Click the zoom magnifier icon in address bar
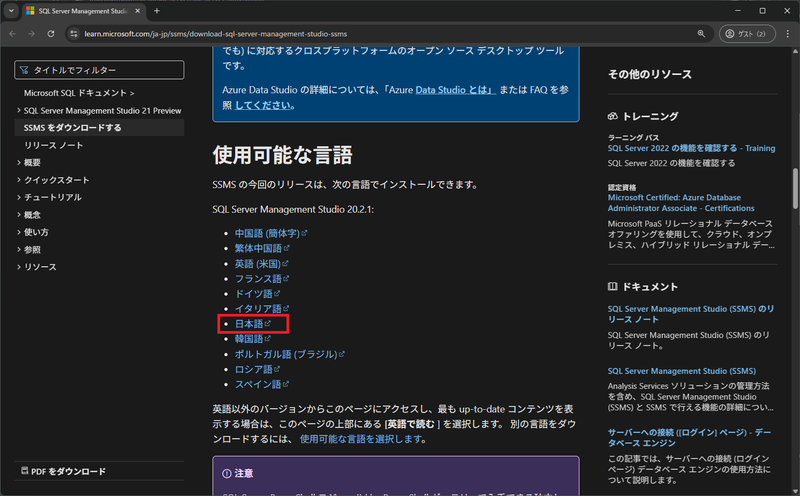 701,34
